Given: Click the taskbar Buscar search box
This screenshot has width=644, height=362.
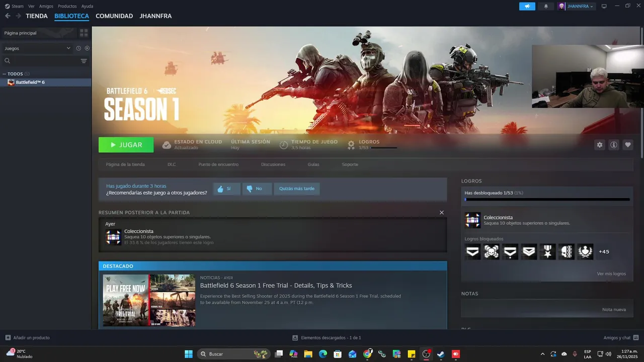Looking at the screenshot, I should pos(233,354).
